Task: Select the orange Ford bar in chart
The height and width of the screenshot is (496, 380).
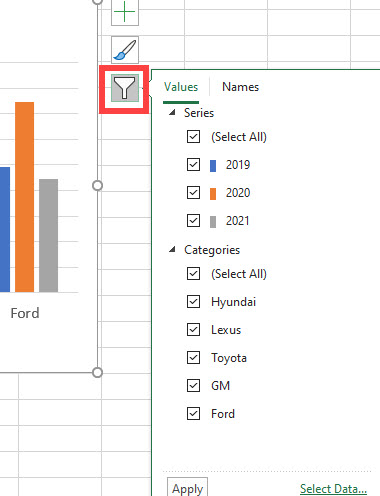Action: 24,197
